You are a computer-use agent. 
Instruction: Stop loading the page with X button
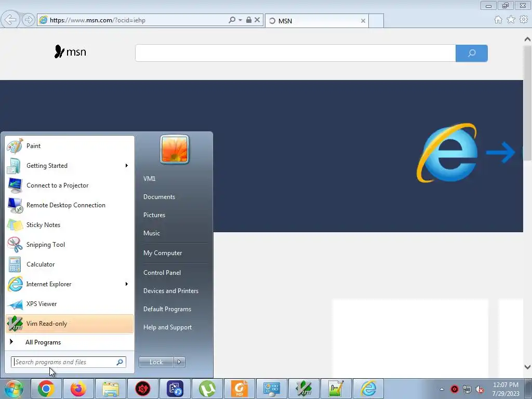point(257,20)
